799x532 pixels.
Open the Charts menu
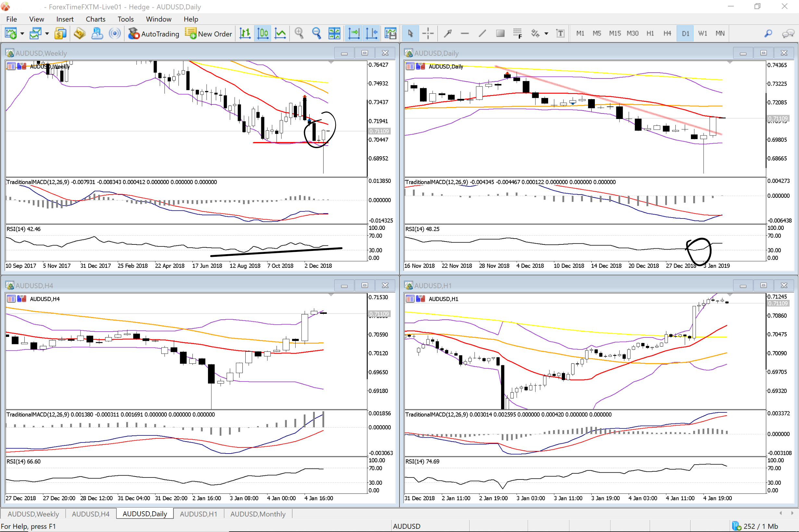coord(95,19)
